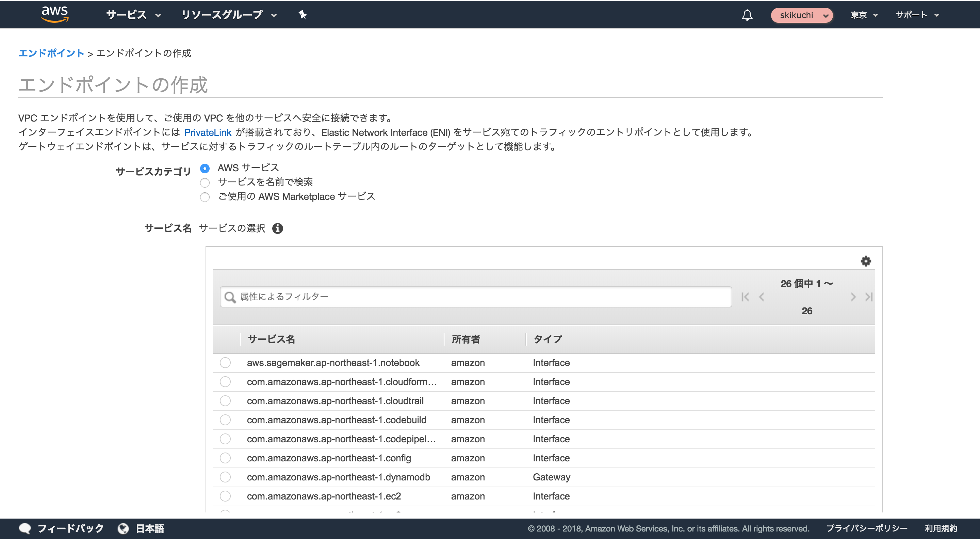This screenshot has width=980, height=539.
Task: Go to last page of services
Action: point(869,297)
